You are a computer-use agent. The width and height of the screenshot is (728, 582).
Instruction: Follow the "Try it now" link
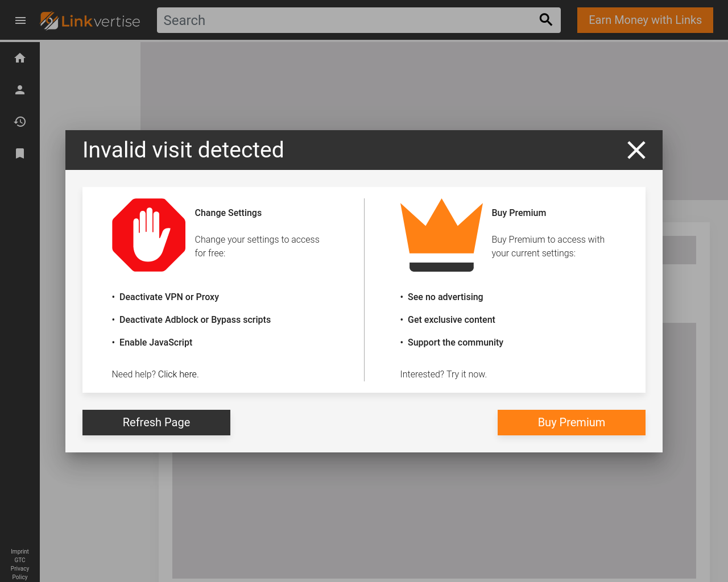pyautogui.click(x=466, y=374)
